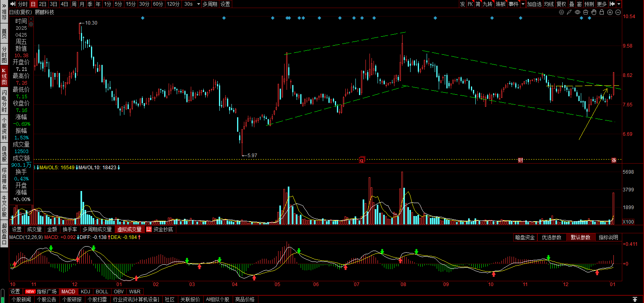Open the dropdown arrow after 事件
Viewport: 644px width, 303px height.
(x=523, y=4)
